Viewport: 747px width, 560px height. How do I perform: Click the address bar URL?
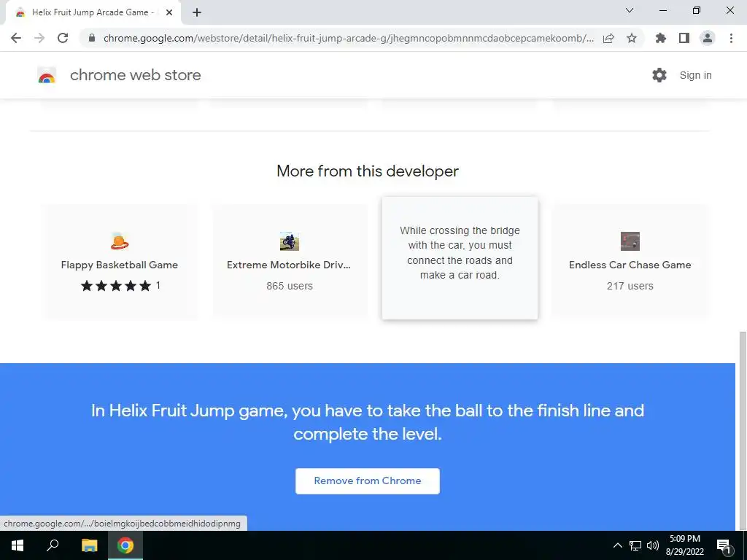pyautogui.click(x=348, y=38)
